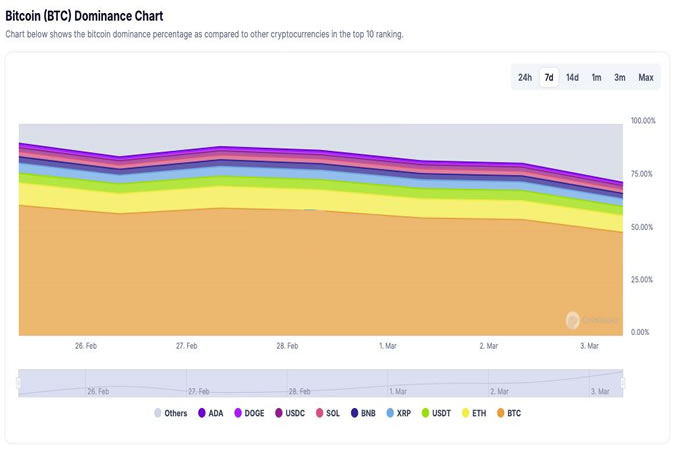Click the USDT legend color dot
This screenshot has height=453, width=680.
(425, 413)
